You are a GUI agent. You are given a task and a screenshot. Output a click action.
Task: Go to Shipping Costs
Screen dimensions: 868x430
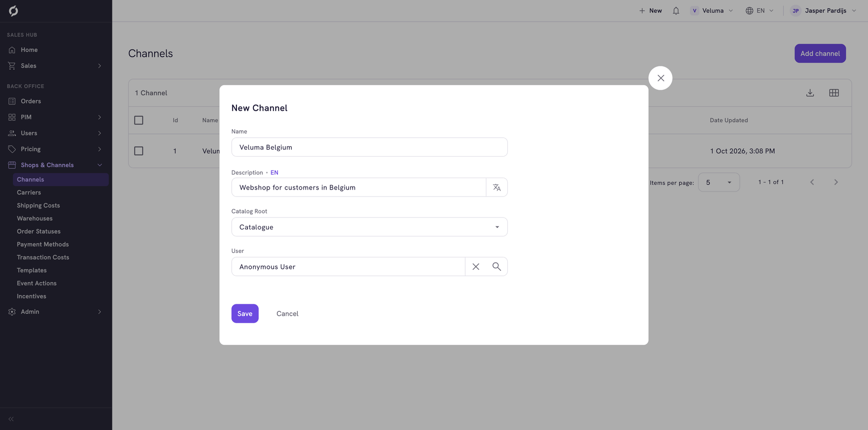[38, 206]
